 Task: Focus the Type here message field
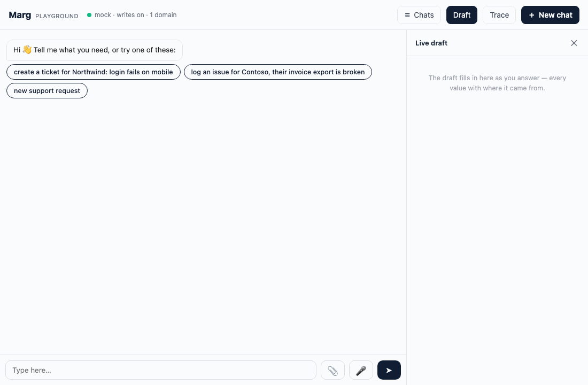pyautogui.click(x=161, y=371)
